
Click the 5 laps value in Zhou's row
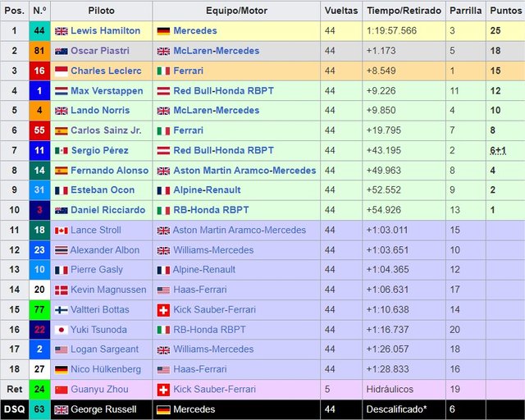pos(327,389)
